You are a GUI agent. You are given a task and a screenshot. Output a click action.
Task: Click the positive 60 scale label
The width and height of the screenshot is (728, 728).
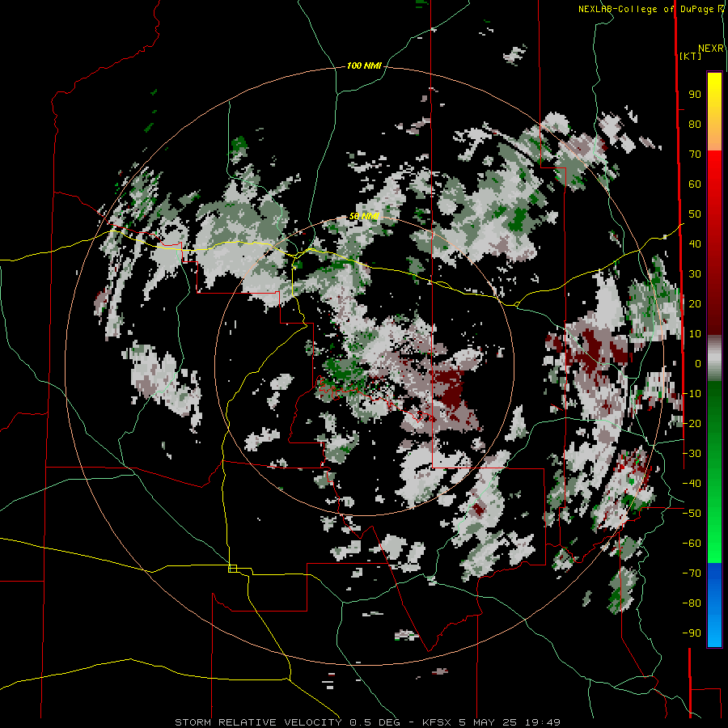(x=695, y=184)
